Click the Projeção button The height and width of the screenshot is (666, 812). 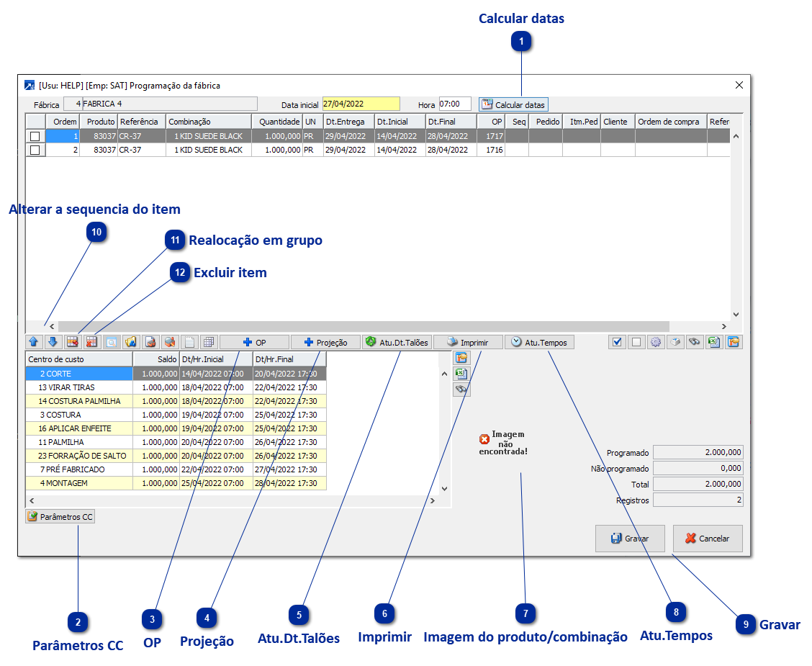pos(325,342)
